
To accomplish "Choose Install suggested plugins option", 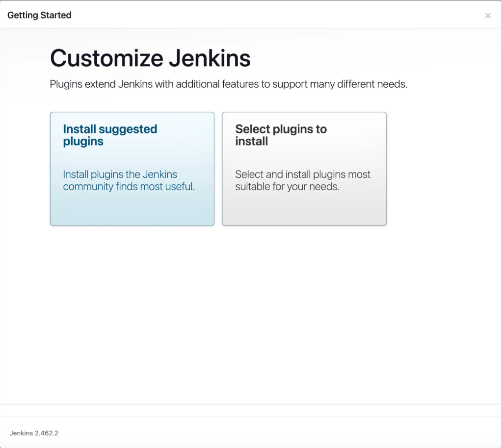I will [x=132, y=169].
